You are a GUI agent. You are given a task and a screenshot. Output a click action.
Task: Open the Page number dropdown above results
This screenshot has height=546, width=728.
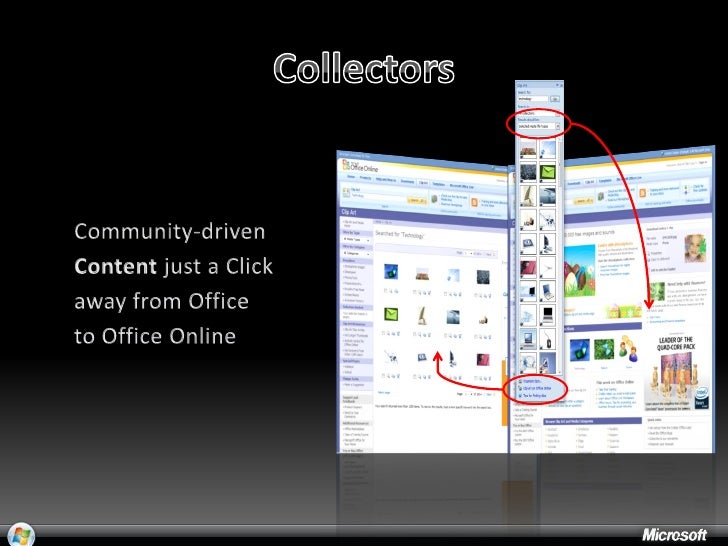click(468, 253)
